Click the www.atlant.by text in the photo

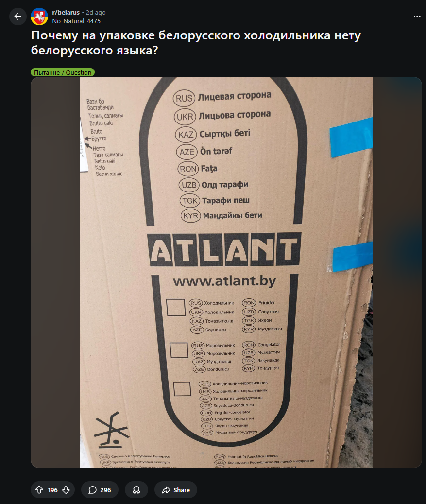tap(224, 281)
